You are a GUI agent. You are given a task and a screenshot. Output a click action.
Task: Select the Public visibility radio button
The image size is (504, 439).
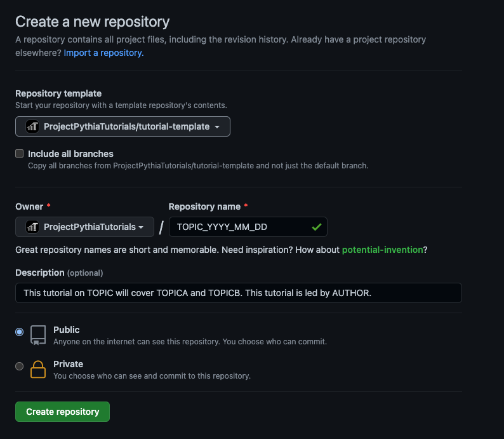[x=20, y=332]
